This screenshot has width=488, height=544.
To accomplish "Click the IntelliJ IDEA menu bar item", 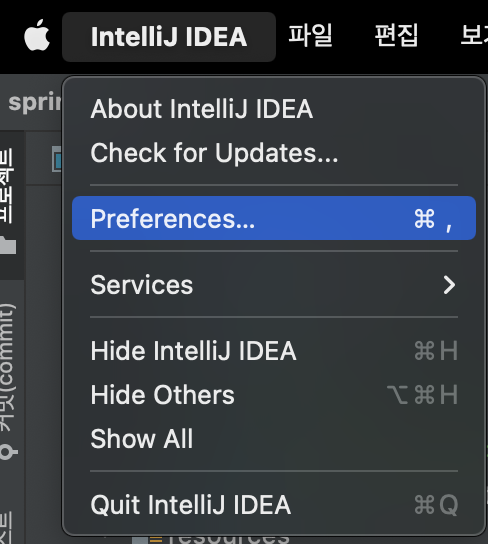I will (x=169, y=37).
